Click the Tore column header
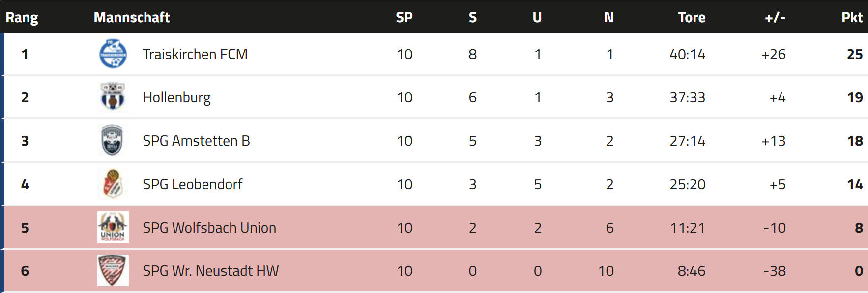Screen dimensions: 868x293 click(692, 18)
